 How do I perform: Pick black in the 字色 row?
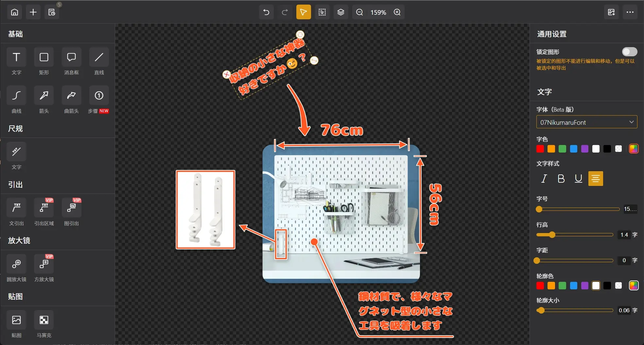click(607, 149)
